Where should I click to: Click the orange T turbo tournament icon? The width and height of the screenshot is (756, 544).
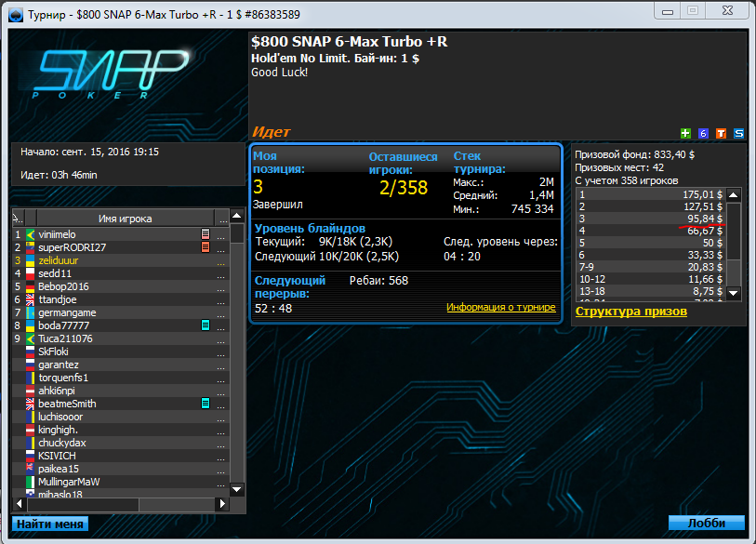(x=721, y=134)
